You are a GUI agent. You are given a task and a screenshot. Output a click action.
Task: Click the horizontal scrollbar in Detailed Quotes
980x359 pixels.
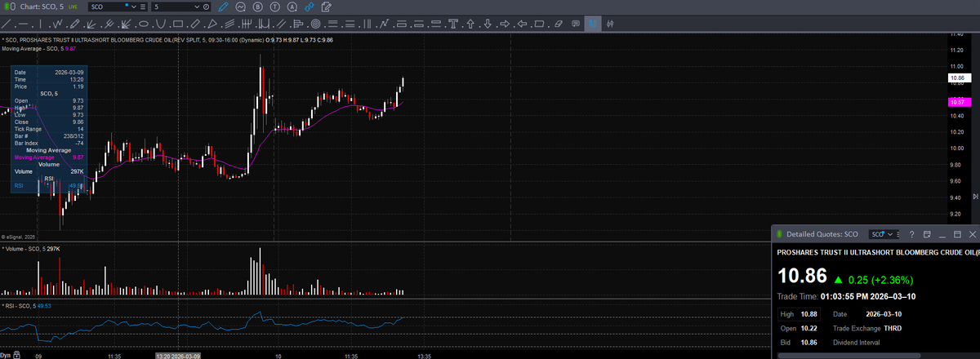tap(848, 355)
